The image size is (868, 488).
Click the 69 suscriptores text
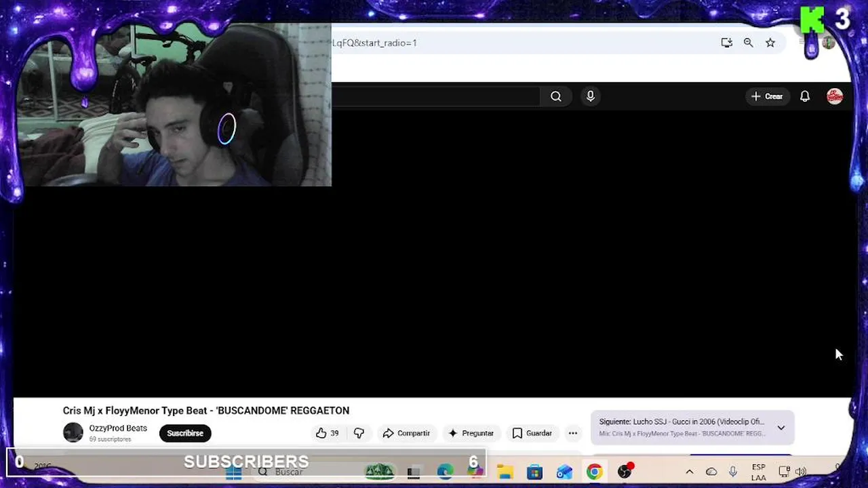110,439
